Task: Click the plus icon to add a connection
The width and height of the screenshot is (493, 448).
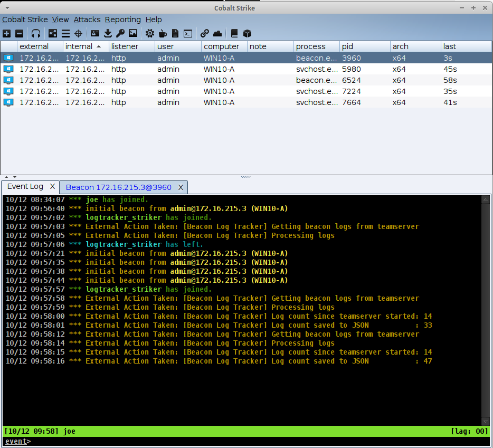Action: click(6, 33)
